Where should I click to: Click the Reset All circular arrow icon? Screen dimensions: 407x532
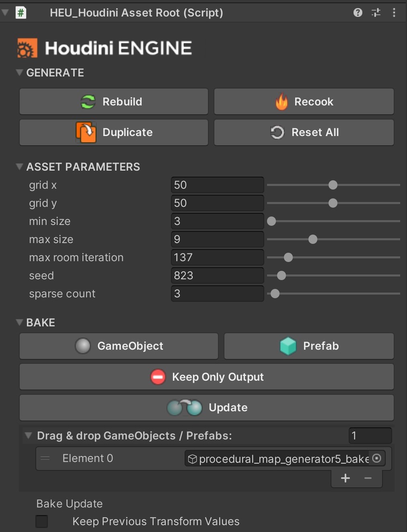coord(277,132)
